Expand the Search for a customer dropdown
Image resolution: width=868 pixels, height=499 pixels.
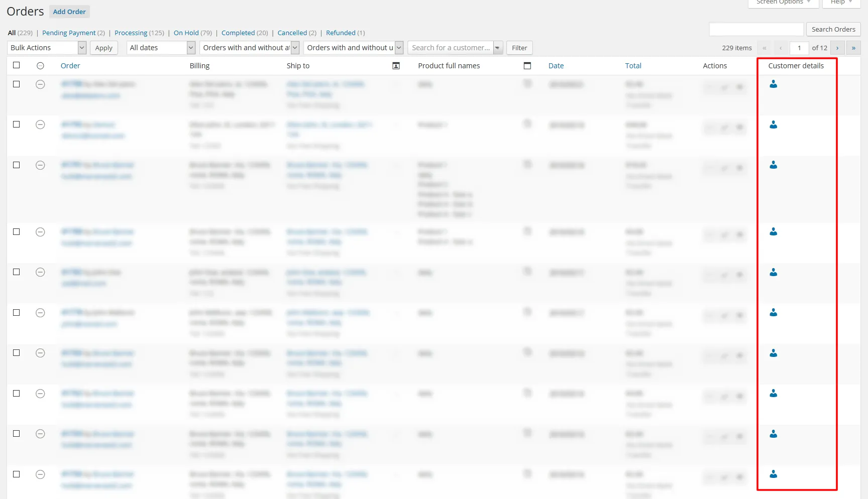(497, 47)
